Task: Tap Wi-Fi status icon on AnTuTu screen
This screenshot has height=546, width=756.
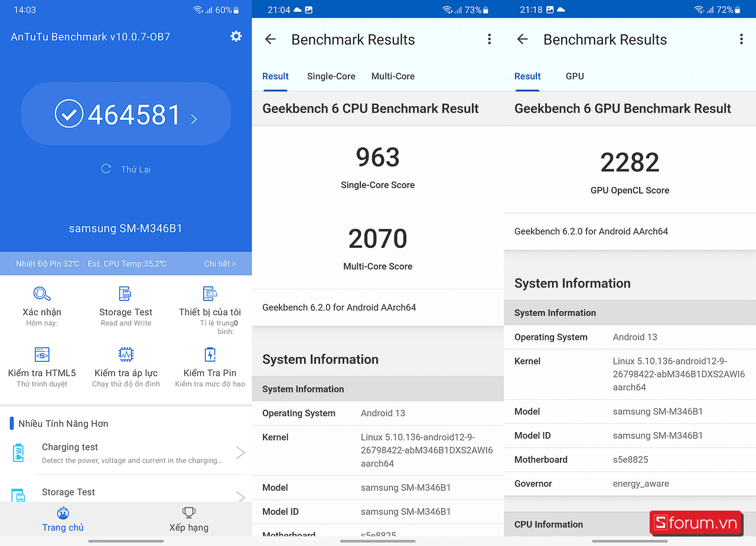Action: click(198, 10)
